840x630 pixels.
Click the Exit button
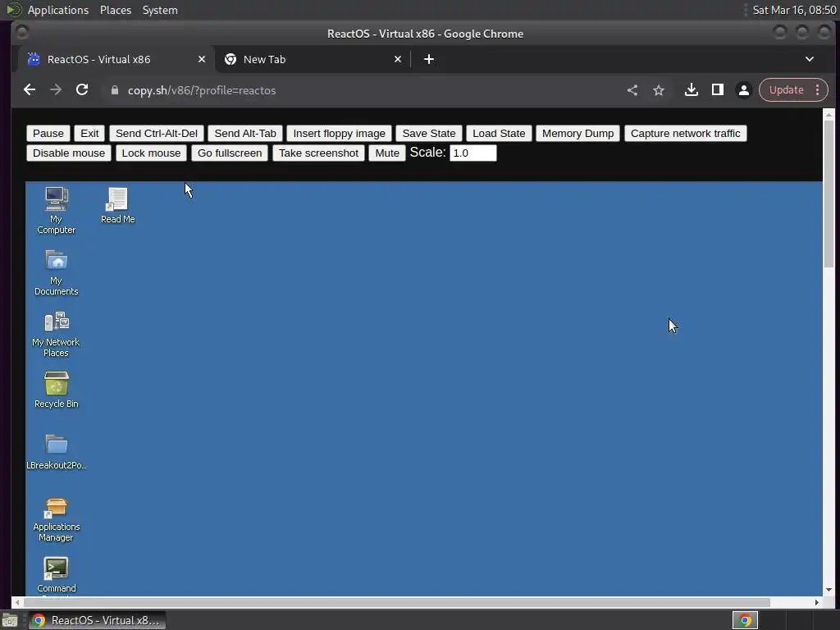89,134
